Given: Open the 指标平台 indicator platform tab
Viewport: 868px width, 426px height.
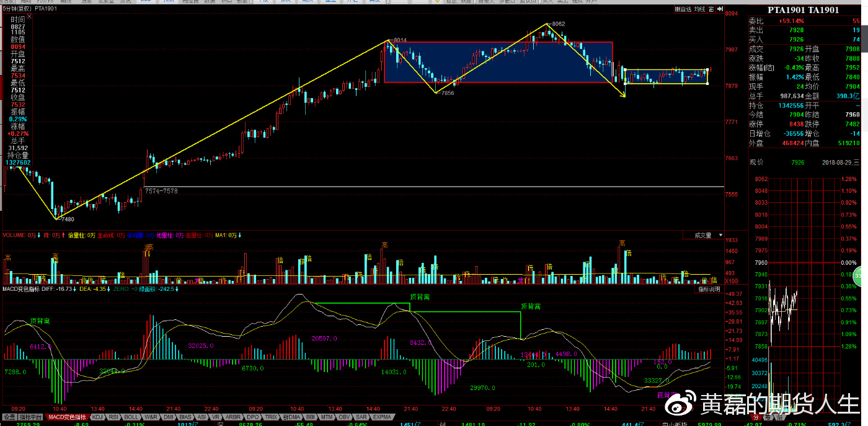Looking at the screenshot, I should 30,417.
